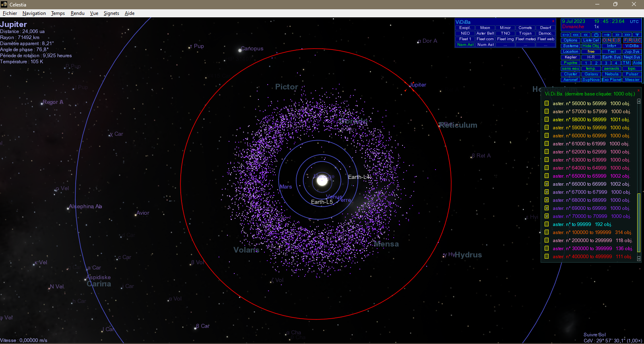This screenshot has height=344, width=644.
Task: Click the Options button
Action: click(571, 40)
